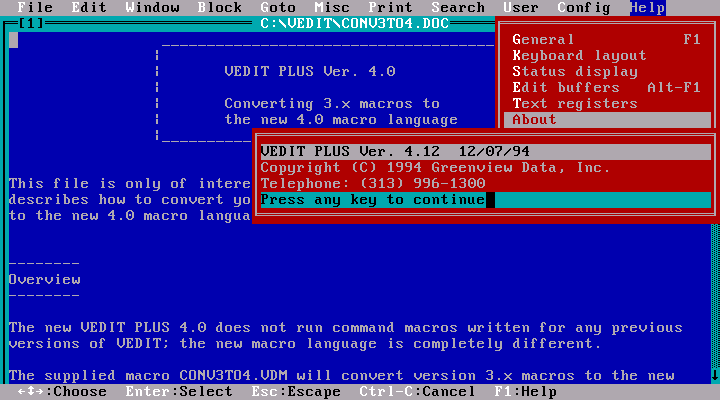Click the F1:Help status hint
This screenshot has height=400, width=720.
[x=525, y=392]
